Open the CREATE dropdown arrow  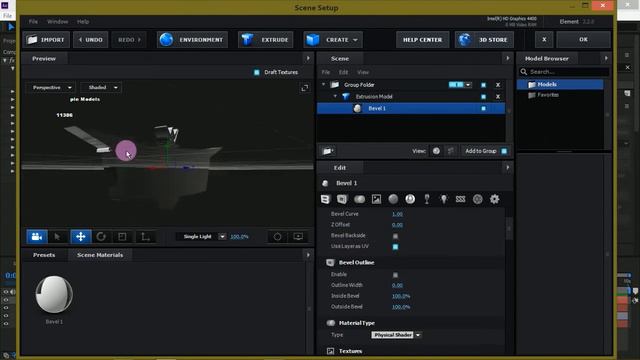click(x=355, y=40)
